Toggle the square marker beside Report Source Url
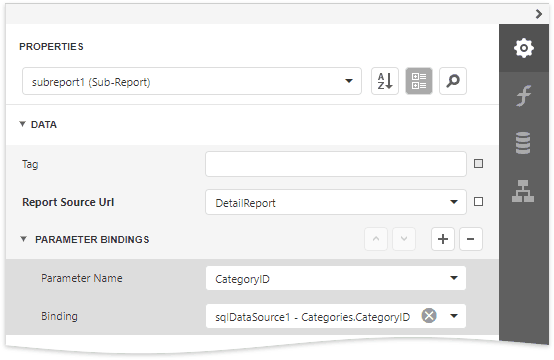 pos(478,202)
